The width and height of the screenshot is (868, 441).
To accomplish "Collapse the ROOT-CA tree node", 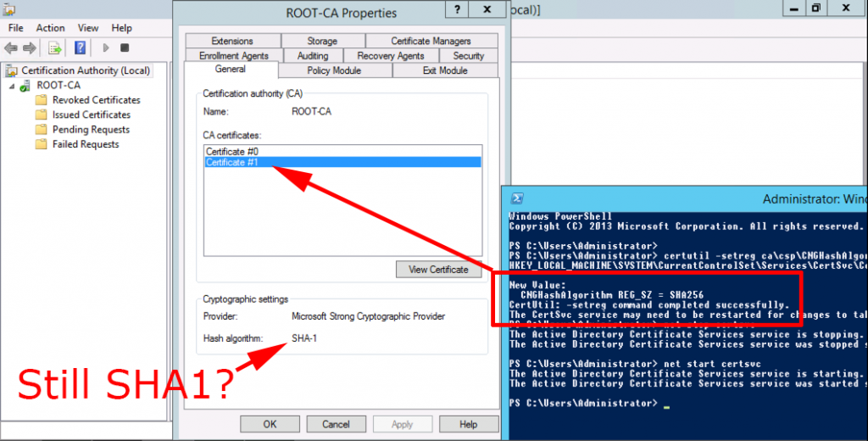I will pyautogui.click(x=12, y=86).
